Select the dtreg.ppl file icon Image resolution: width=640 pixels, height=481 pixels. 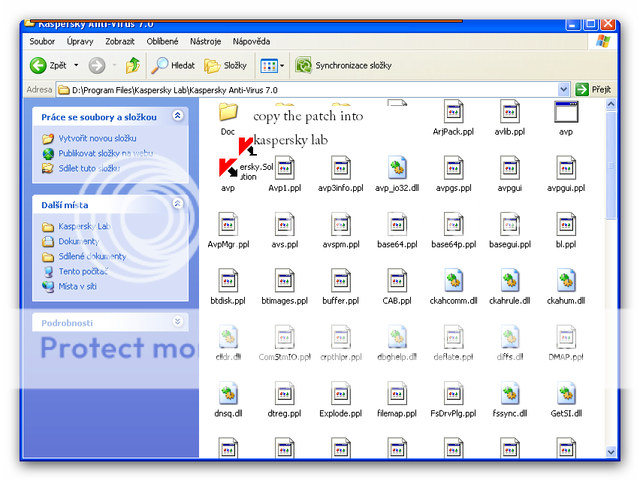[x=284, y=393]
